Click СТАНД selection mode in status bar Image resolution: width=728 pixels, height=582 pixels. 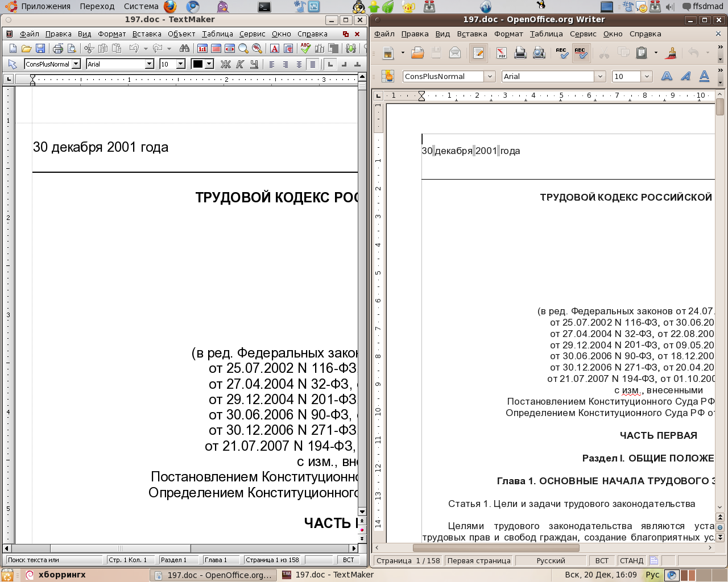click(x=631, y=560)
